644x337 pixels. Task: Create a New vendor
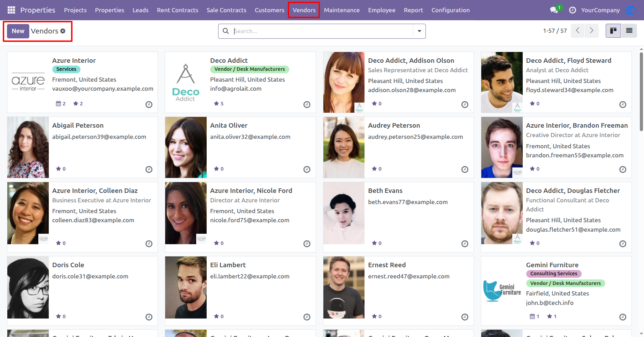click(18, 31)
